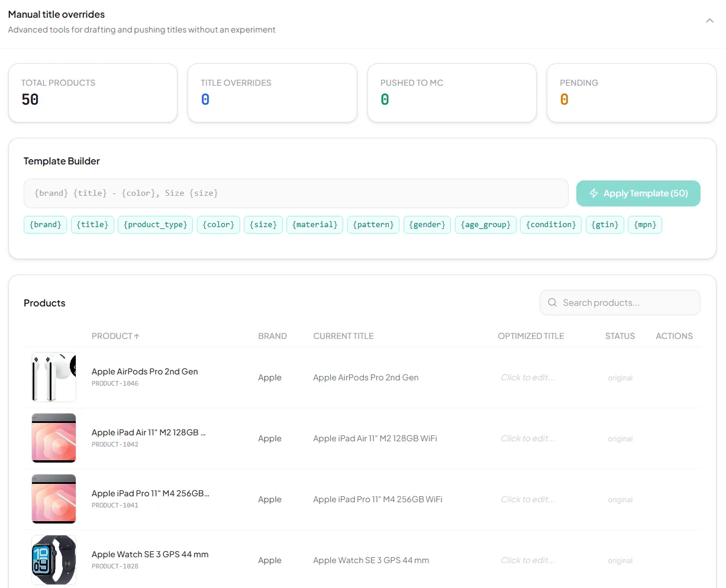Click the STATUS column header
Viewport: 726px width, 588px height.
pyautogui.click(x=619, y=336)
